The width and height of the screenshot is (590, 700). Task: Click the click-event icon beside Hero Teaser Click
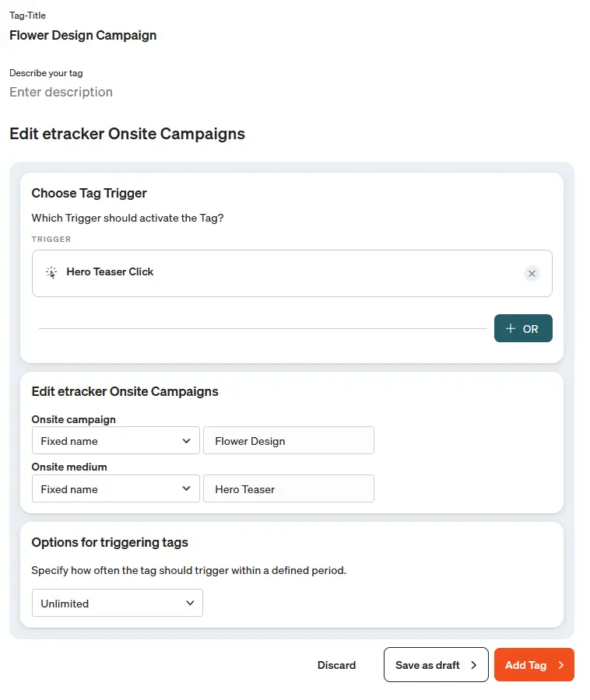coord(51,272)
